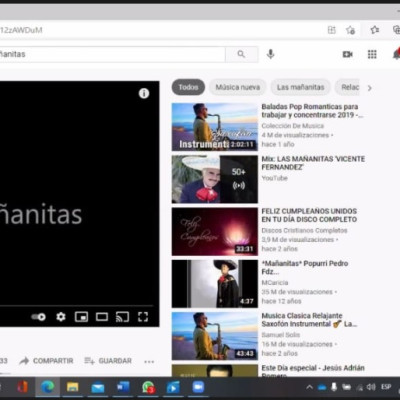This screenshot has height=400, width=400.
Task: Share the video with COMPARTIR
Action: point(46,361)
